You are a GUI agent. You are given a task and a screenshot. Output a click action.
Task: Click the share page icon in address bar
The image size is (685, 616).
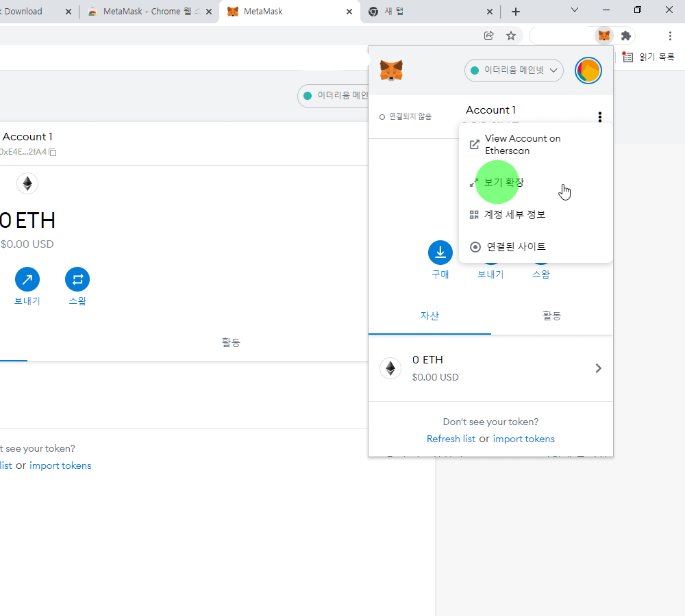pyautogui.click(x=489, y=36)
